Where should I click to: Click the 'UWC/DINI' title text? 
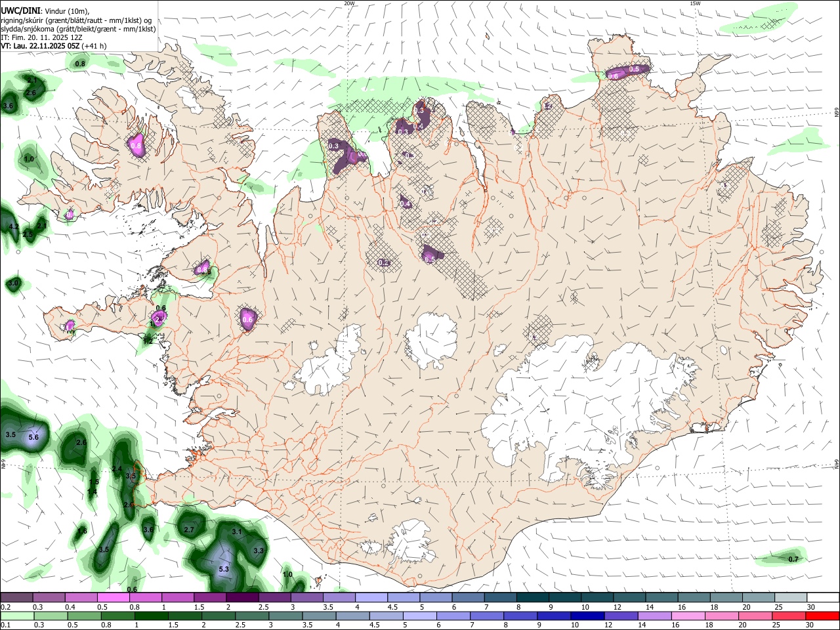[20, 11]
